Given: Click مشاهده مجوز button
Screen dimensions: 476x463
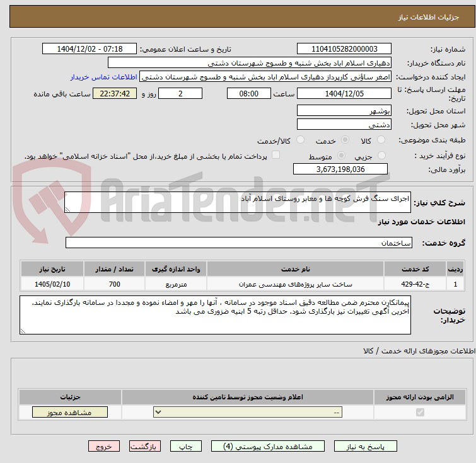Looking at the screenshot, I should coord(70,413).
